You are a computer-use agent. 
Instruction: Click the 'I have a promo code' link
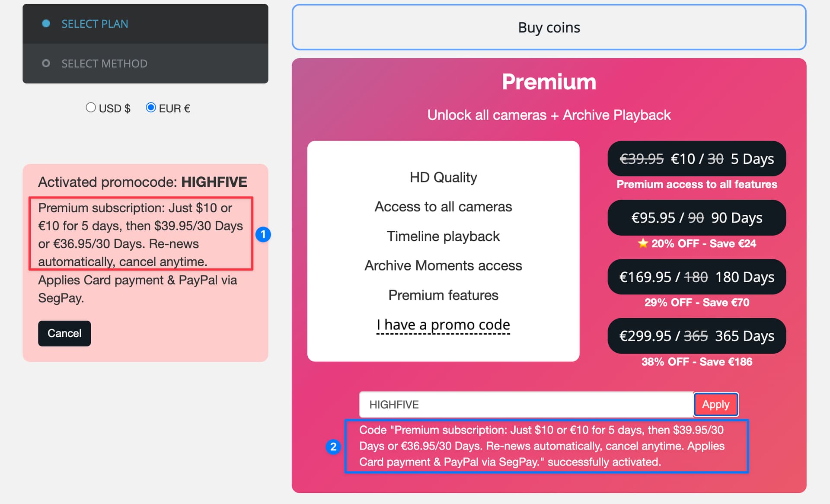click(x=443, y=325)
